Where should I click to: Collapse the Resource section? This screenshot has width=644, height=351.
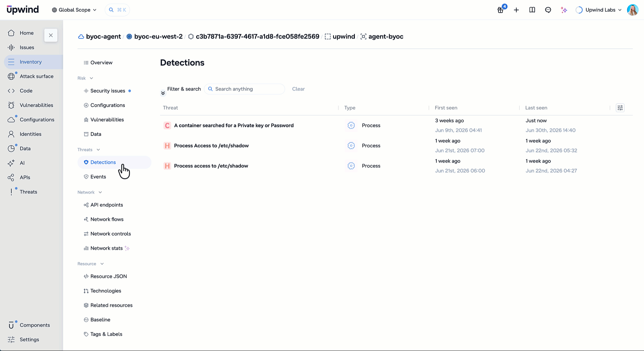click(x=102, y=264)
